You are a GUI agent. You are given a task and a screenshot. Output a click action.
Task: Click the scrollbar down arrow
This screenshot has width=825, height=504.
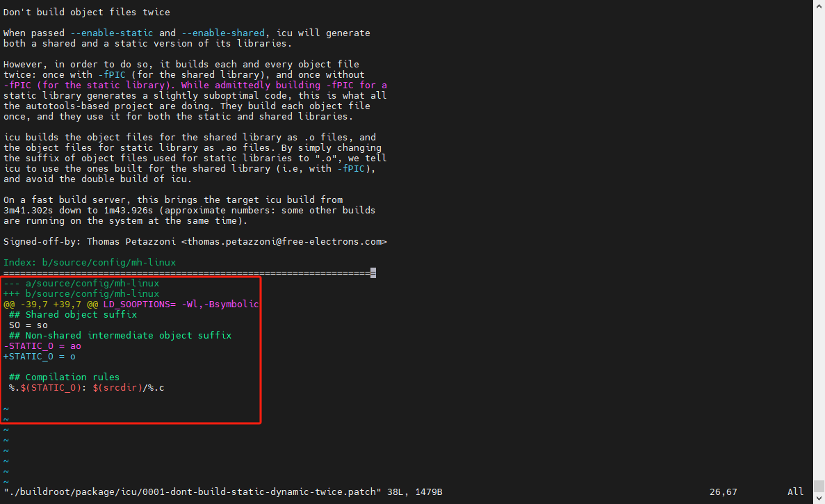click(819, 498)
